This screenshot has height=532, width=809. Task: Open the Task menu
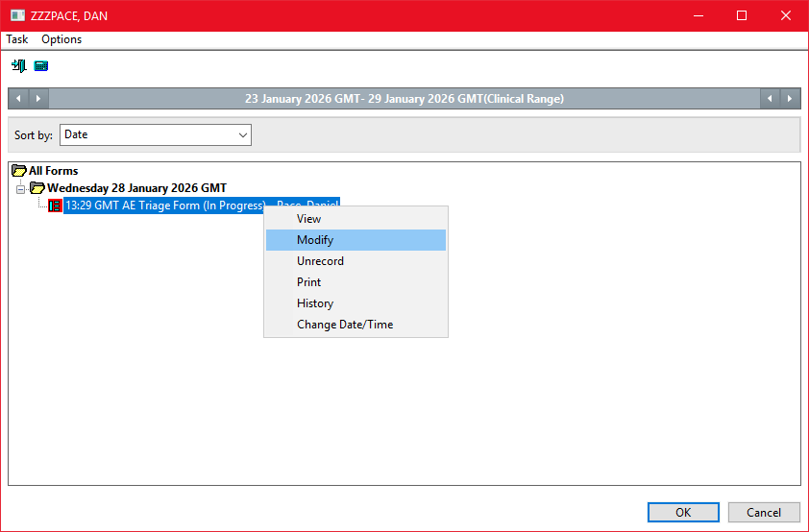17,39
